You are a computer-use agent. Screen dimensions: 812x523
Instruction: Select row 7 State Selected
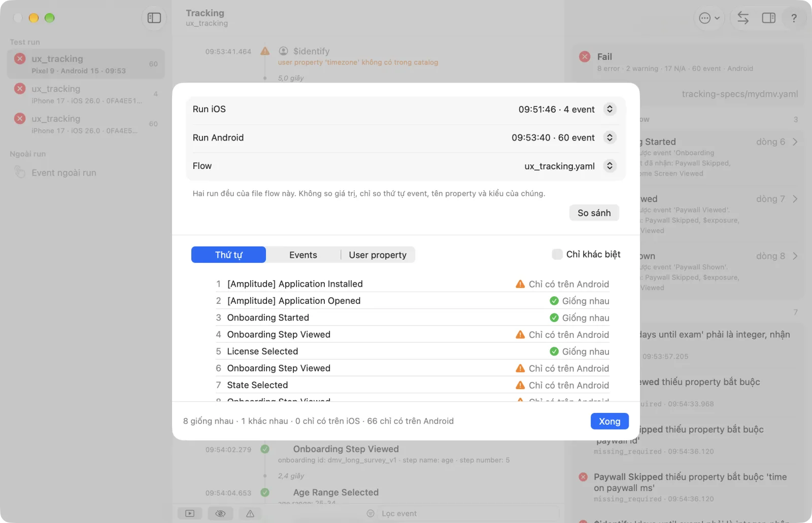point(412,385)
